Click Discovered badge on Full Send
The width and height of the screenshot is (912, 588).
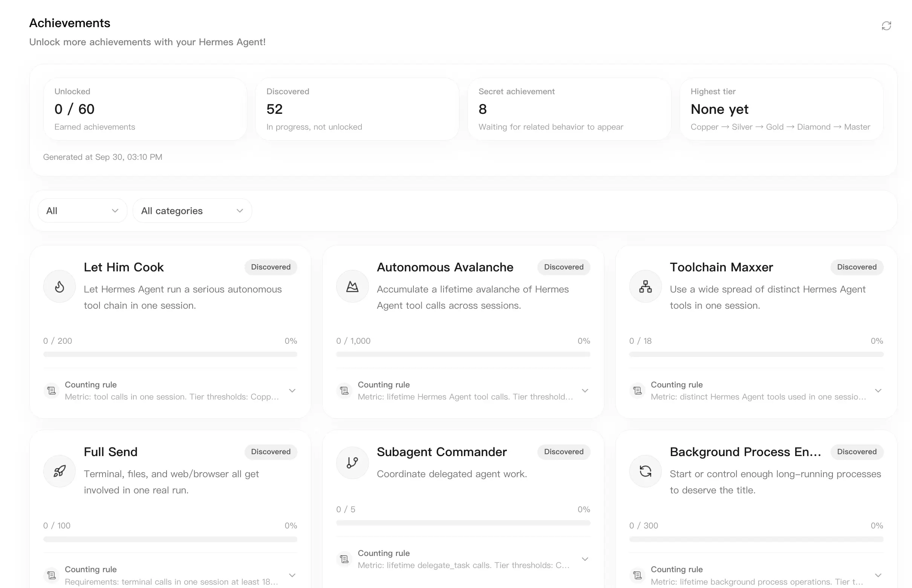pyautogui.click(x=271, y=452)
